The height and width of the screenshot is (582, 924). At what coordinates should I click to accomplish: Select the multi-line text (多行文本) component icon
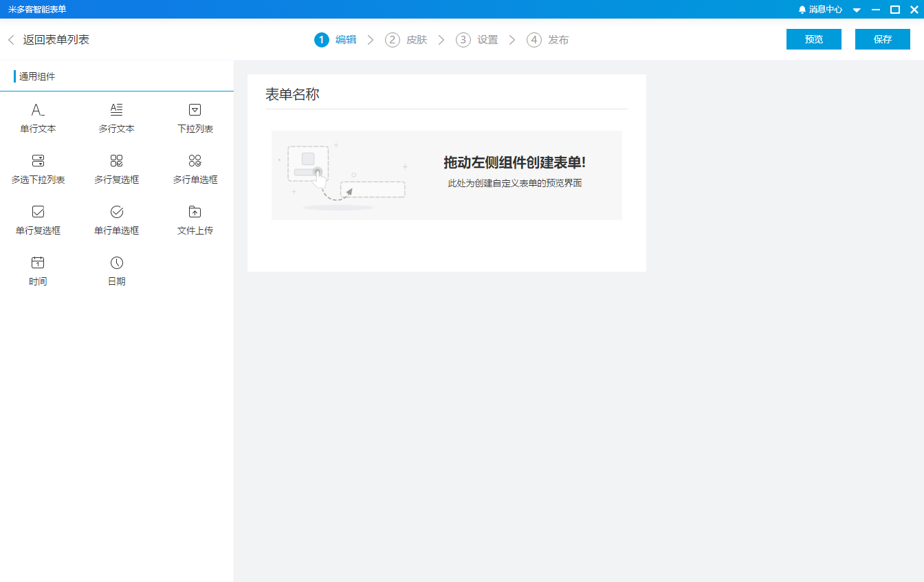(116, 110)
